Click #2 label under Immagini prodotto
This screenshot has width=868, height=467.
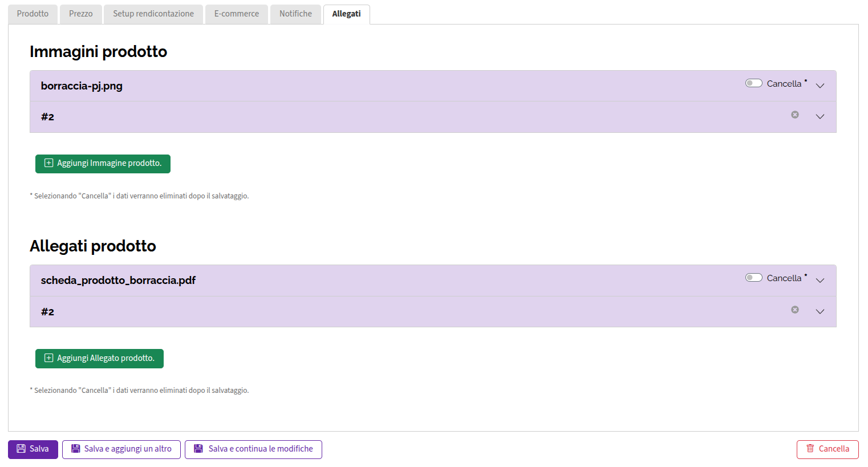(x=47, y=117)
